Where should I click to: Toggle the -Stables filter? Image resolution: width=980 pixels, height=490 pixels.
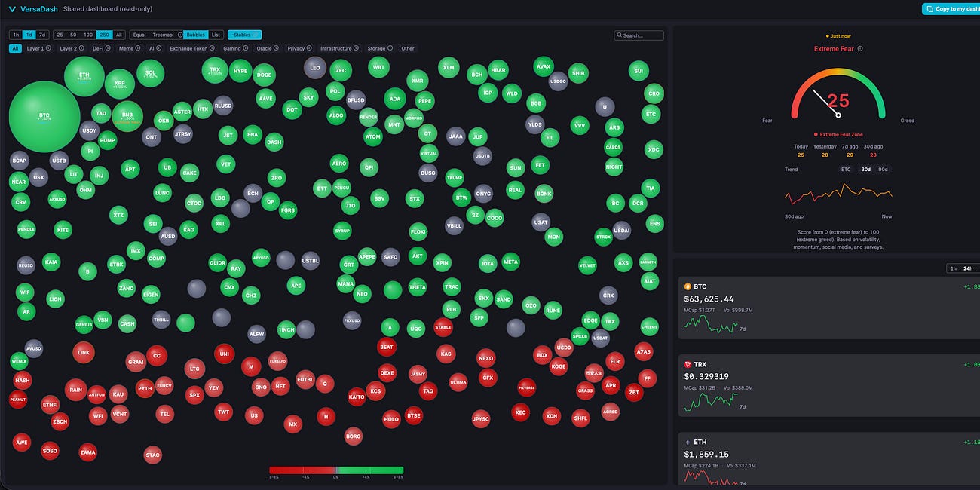(244, 35)
